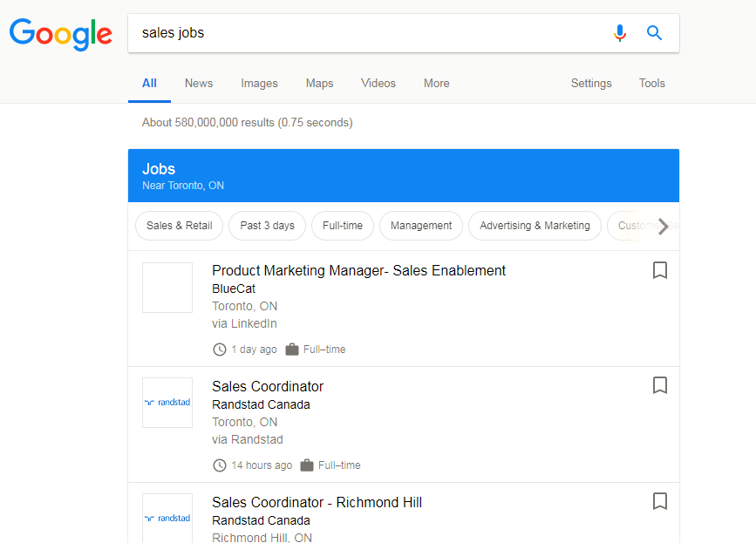Screen dimensions: 756x543
Task: Open the Jobs heading in the blue banner
Action: (x=159, y=169)
